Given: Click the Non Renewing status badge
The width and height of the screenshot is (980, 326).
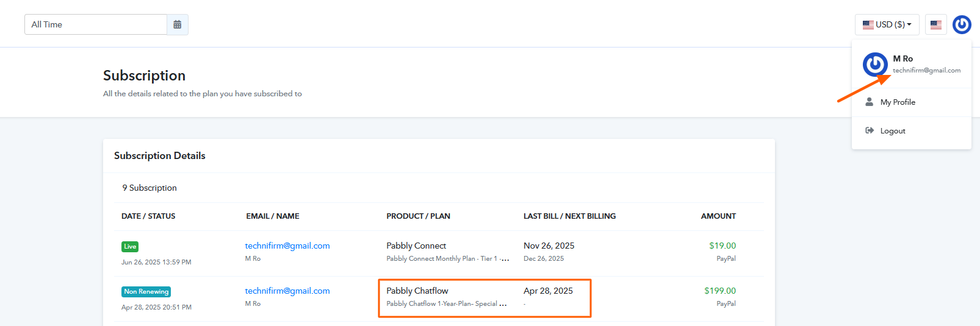Looking at the screenshot, I should coord(146,292).
